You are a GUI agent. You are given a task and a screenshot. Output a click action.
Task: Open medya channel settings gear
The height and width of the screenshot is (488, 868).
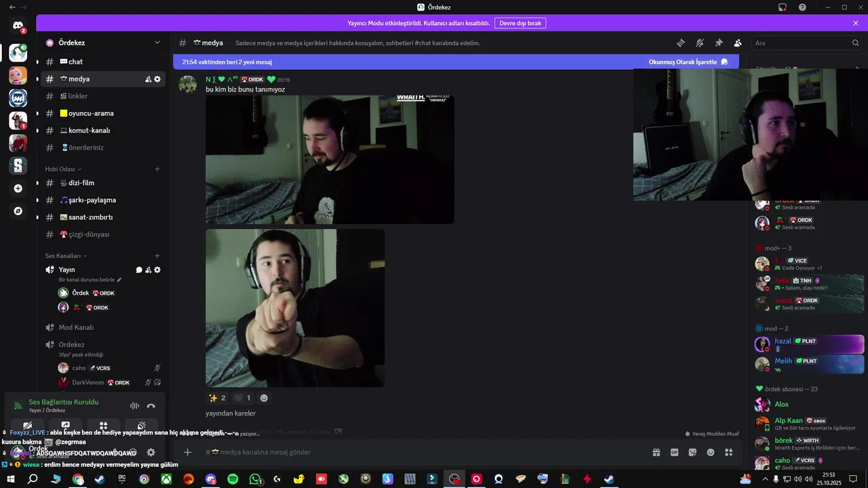click(x=157, y=79)
